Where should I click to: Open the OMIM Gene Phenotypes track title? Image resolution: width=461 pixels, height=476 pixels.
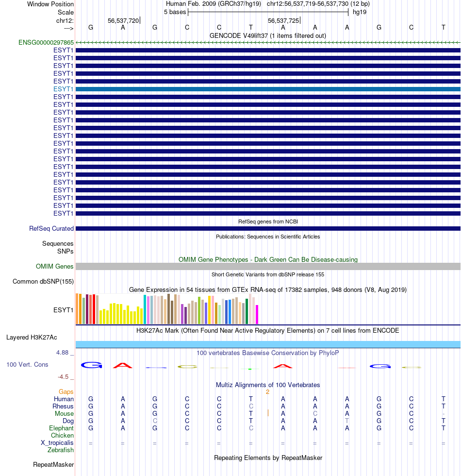(268, 259)
